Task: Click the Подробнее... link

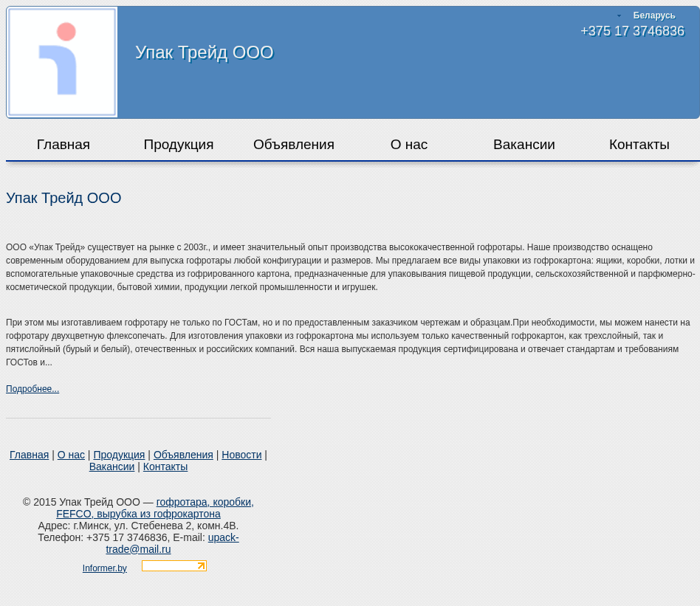Action: (x=32, y=389)
